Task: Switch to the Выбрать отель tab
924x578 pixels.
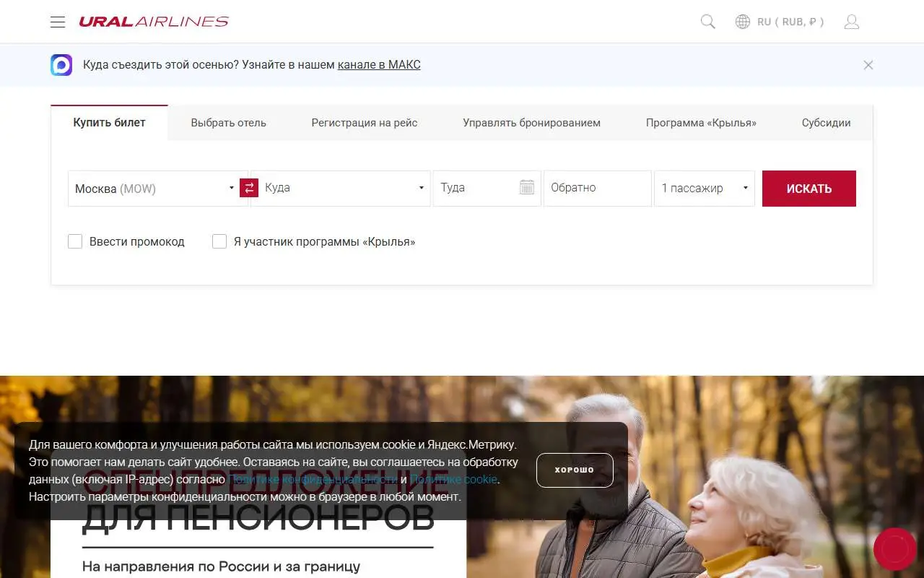Action: pos(229,123)
